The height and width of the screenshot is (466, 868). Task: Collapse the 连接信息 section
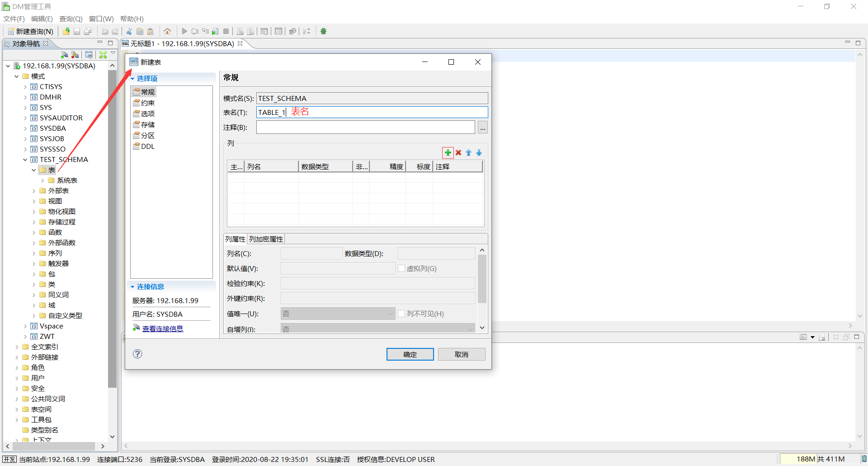(x=132, y=287)
